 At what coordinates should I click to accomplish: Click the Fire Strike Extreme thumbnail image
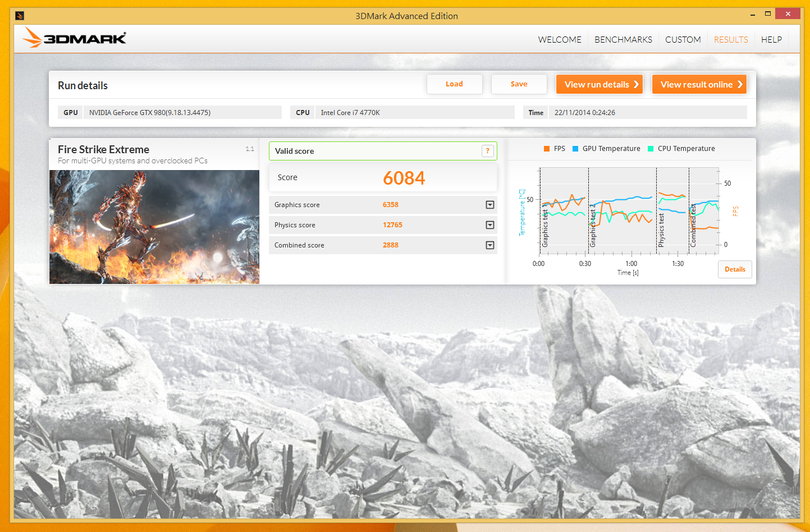click(x=154, y=227)
